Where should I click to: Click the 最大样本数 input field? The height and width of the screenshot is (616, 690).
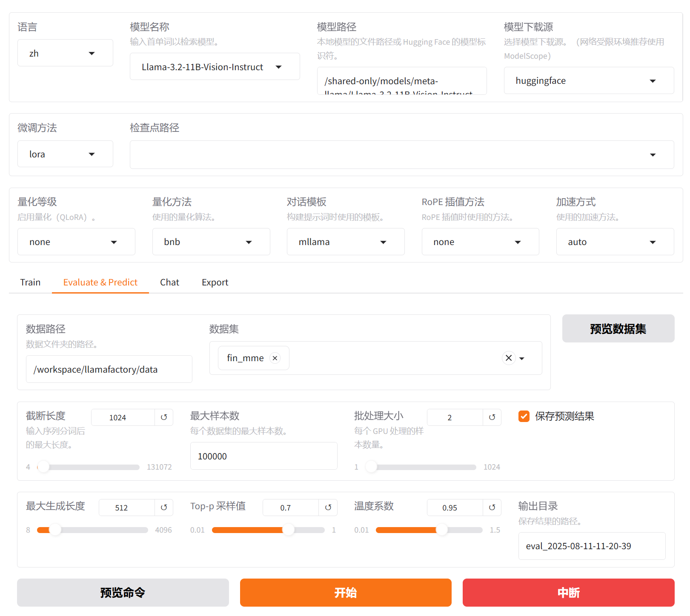263,456
